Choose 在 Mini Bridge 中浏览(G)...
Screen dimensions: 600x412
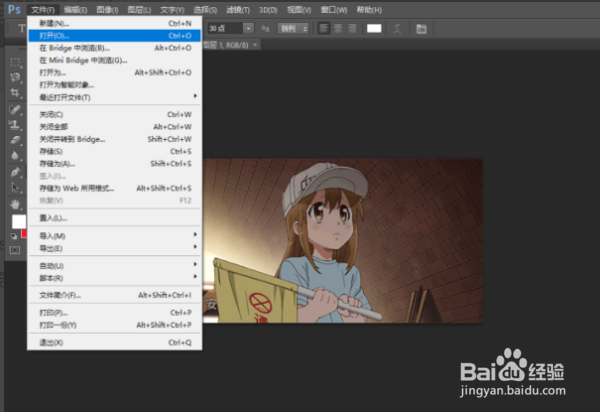[x=114, y=60]
